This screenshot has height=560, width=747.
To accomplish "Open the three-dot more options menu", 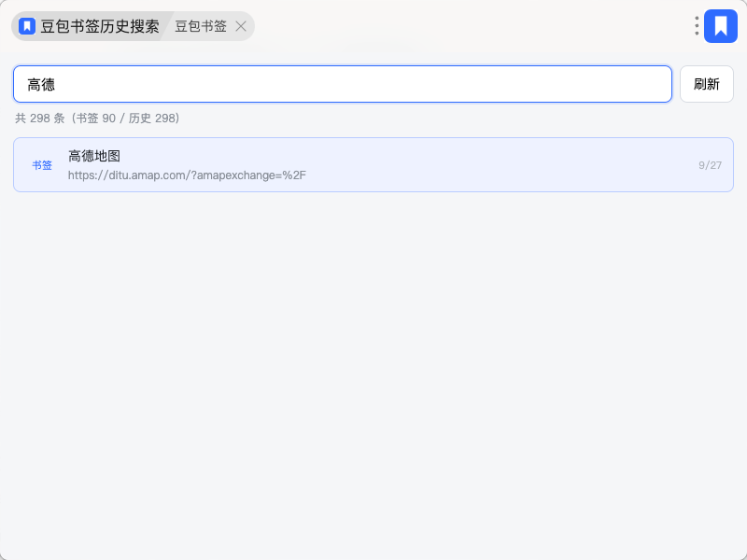I will pos(697,26).
